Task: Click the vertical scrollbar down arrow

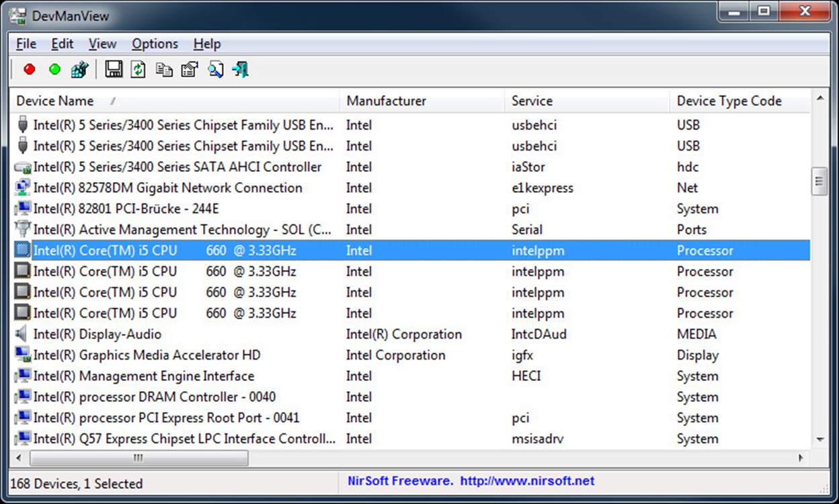Action: tap(820, 439)
